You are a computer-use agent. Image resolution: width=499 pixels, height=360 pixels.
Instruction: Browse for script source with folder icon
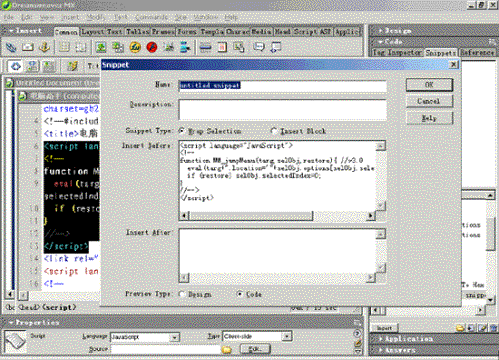226,349
